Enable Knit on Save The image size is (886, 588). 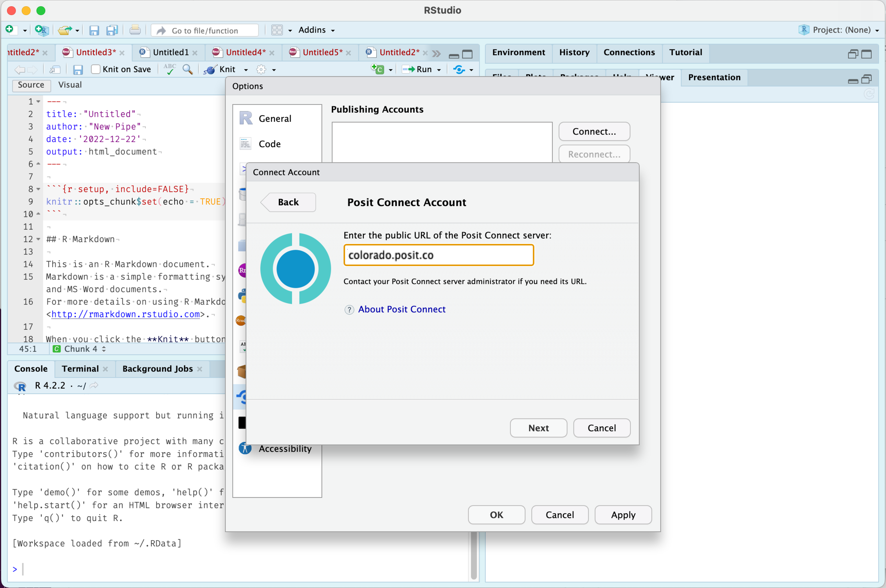click(96, 69)
